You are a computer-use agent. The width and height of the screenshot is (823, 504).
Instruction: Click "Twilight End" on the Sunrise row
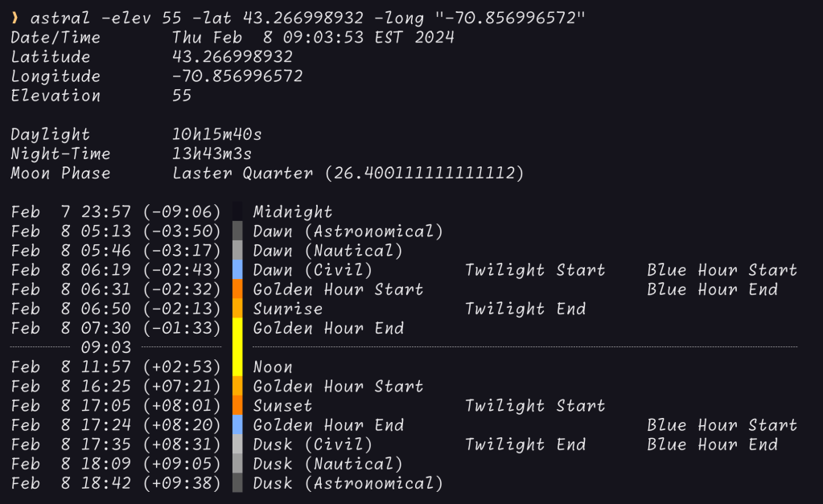[525, 309]
